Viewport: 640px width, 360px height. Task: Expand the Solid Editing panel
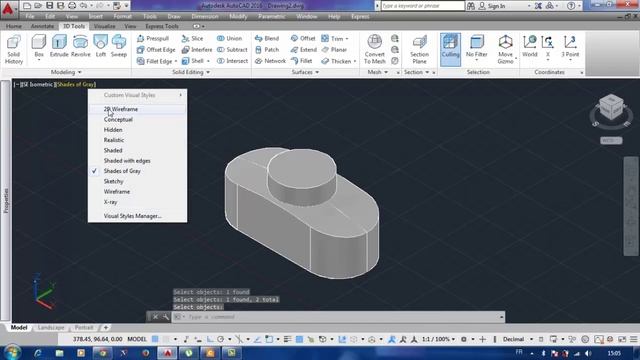pyautogui.click(x=191, y=72)
